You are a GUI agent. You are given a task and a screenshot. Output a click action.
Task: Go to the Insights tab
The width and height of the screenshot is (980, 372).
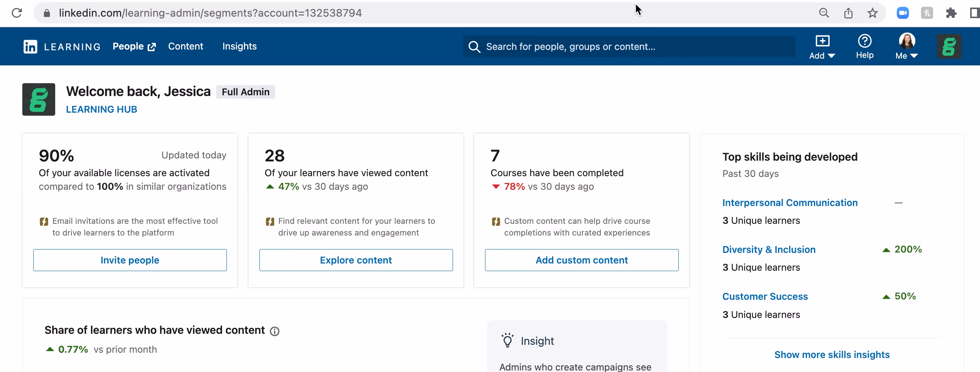[239, 46]
